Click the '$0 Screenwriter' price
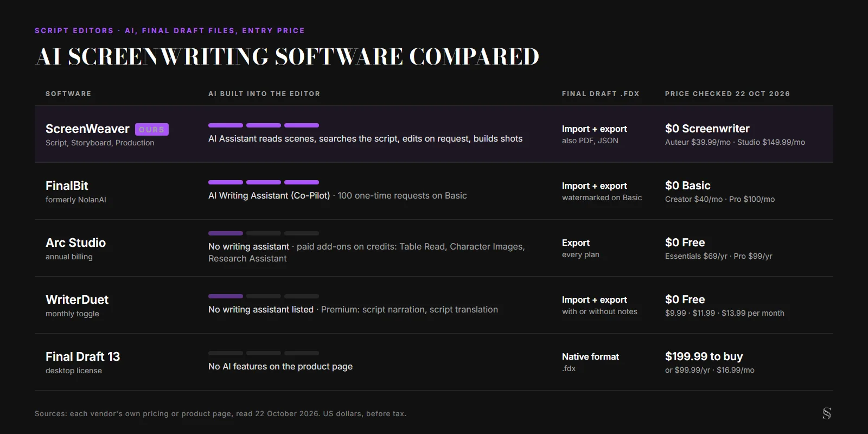The image size is (868, 434). (x=707, y=129)
